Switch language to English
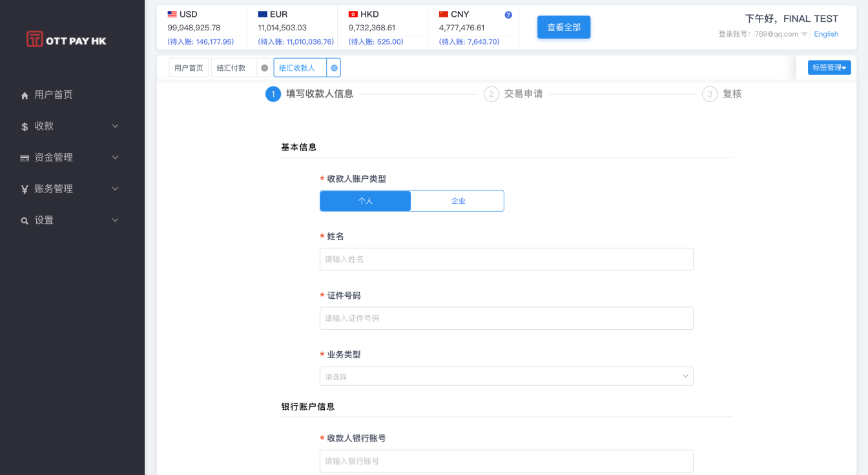 826,34
